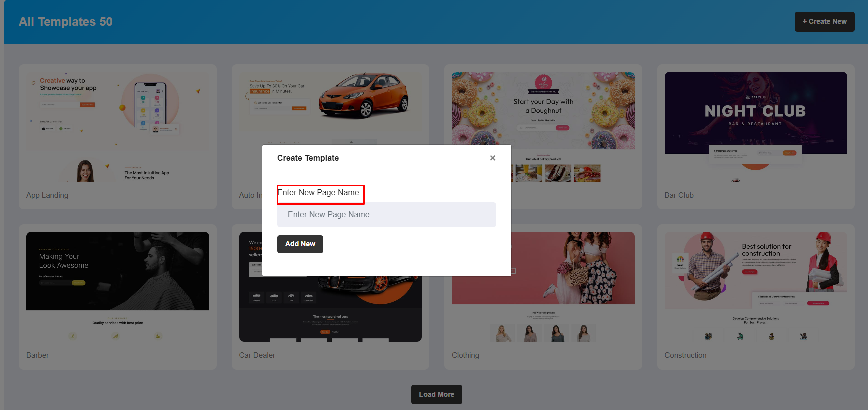This screenshot has height=410, width=868.
Task: Click the App Landing title text
Action: [x=47, y=195]
